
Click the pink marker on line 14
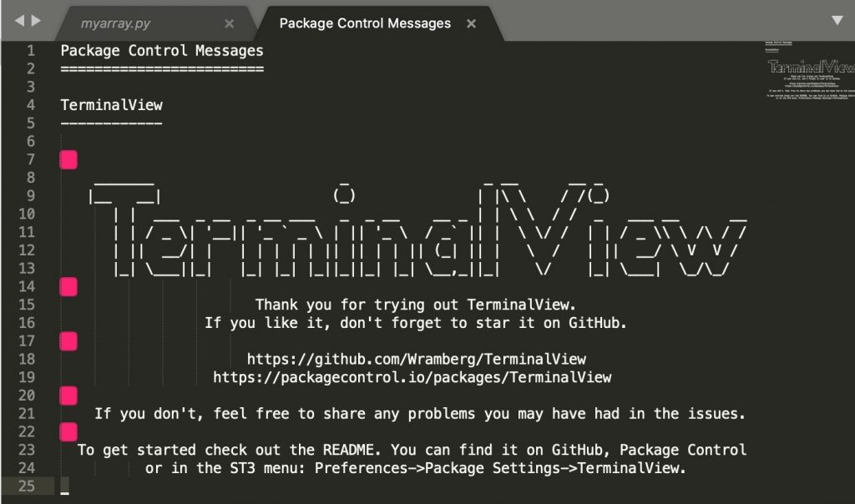68,286
